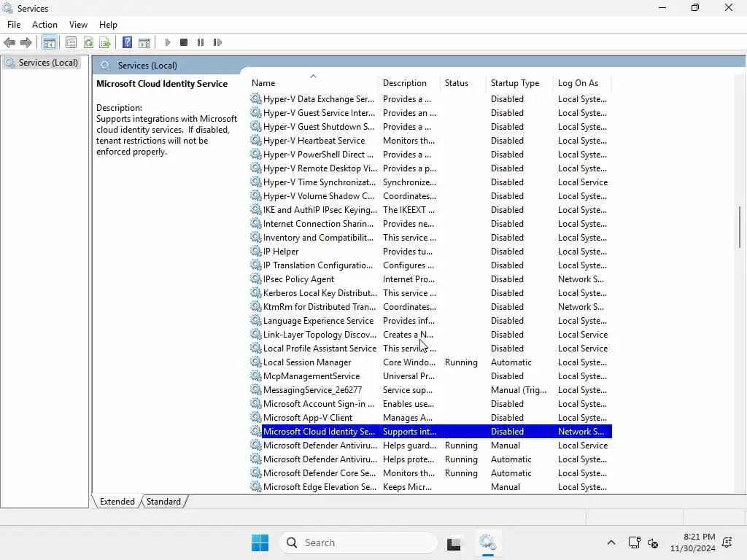The width and height of the screenshot is (747, 560).
Task: Select Microsoft Defender Antivirus row with Manual startup
Action: point(430,446)
